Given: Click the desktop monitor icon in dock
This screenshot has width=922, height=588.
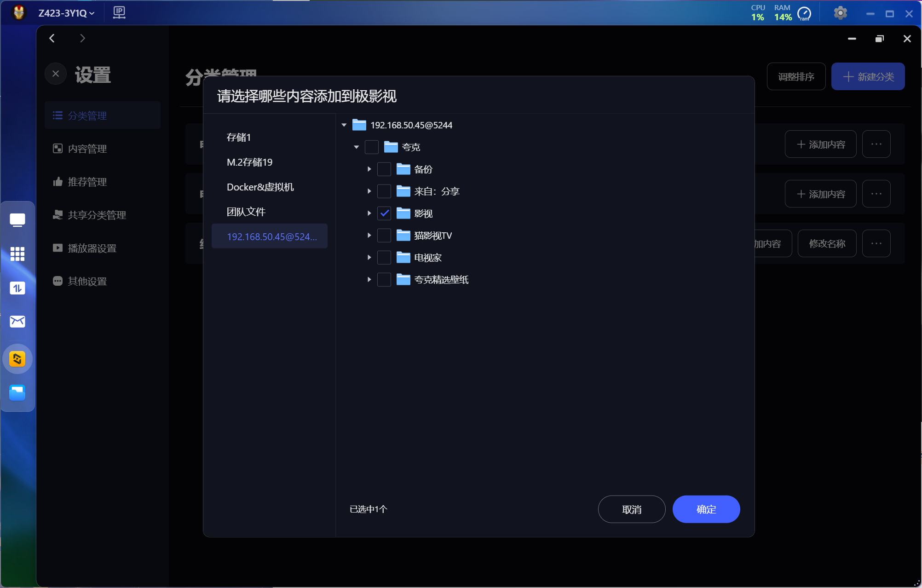Looking at the screenshot, I should click(17, 220).
